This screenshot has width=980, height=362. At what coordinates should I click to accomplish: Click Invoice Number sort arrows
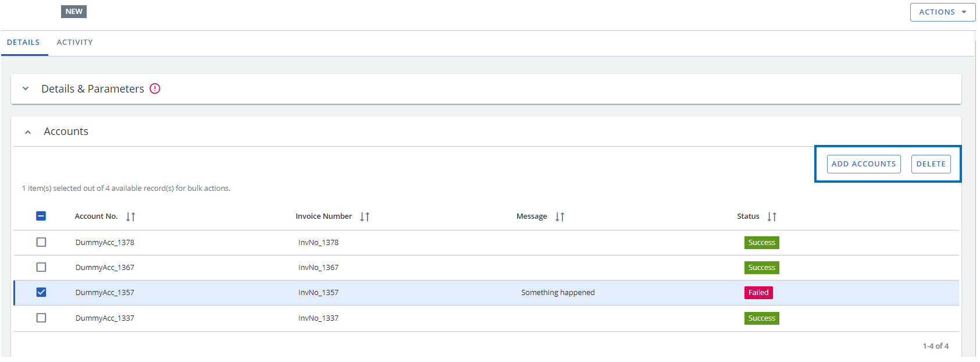(x=365, y=217)
